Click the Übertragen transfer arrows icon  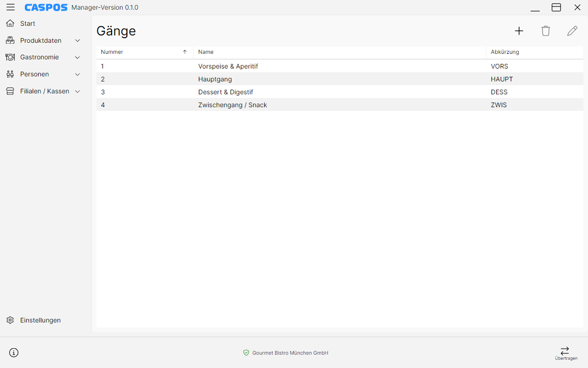coord(565,351)
